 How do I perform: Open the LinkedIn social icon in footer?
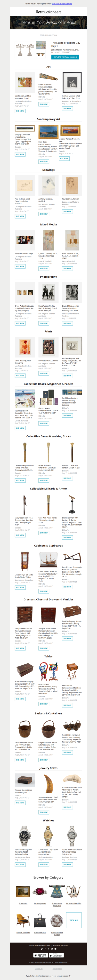(x=52, y=949)
